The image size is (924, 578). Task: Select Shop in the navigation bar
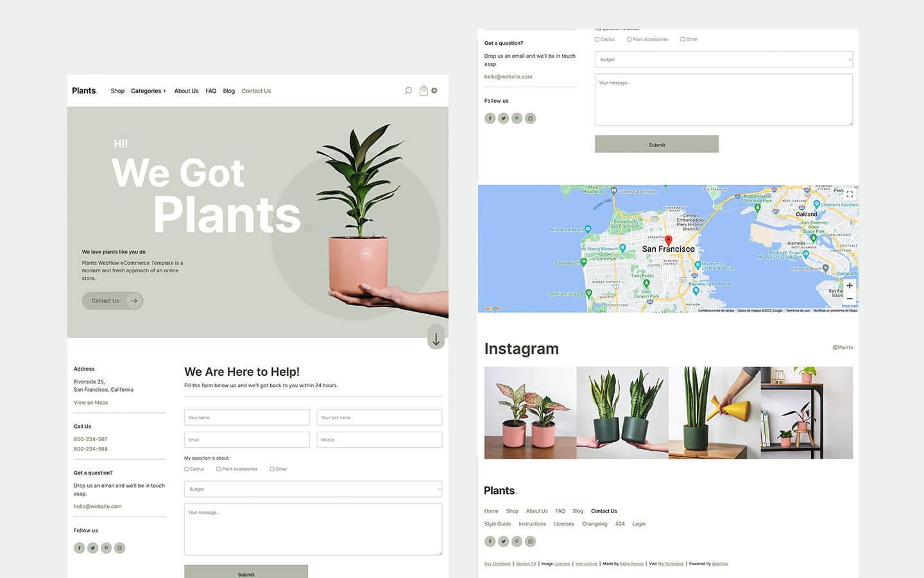[x=117, y=91]
